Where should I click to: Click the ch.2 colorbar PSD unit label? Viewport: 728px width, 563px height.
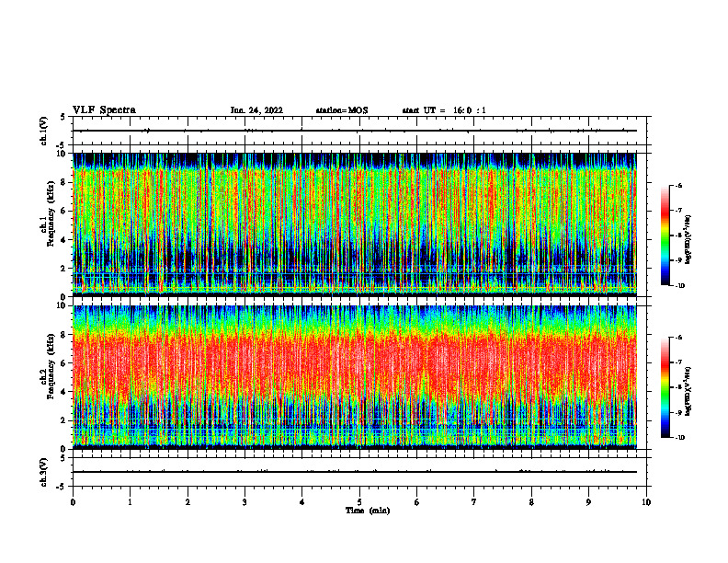(688, 391)
